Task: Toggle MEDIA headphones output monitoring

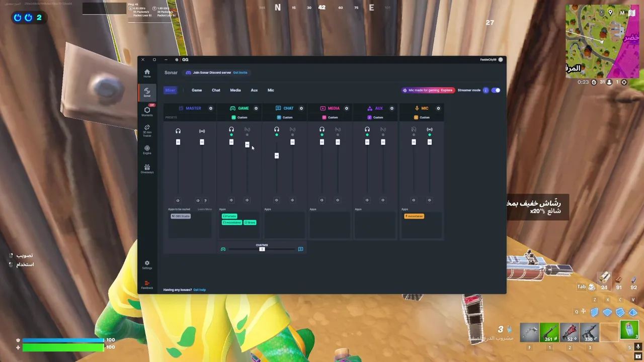Action: tap(322, 130)
